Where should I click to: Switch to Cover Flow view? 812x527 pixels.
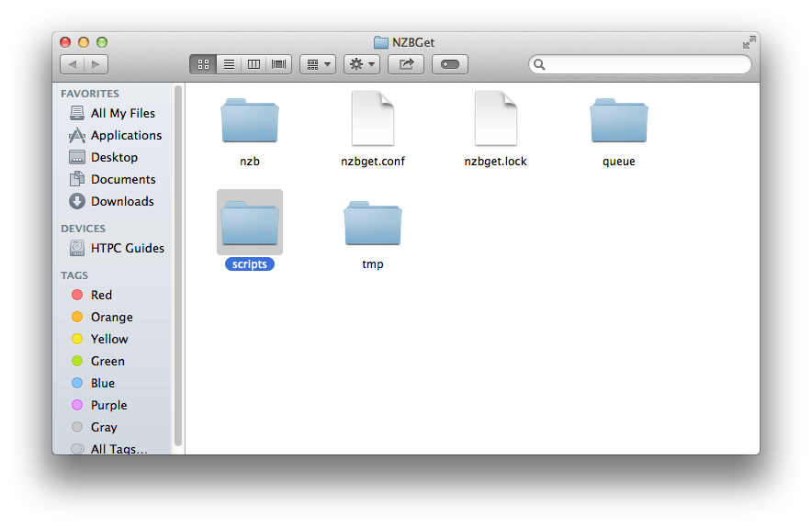278,64
